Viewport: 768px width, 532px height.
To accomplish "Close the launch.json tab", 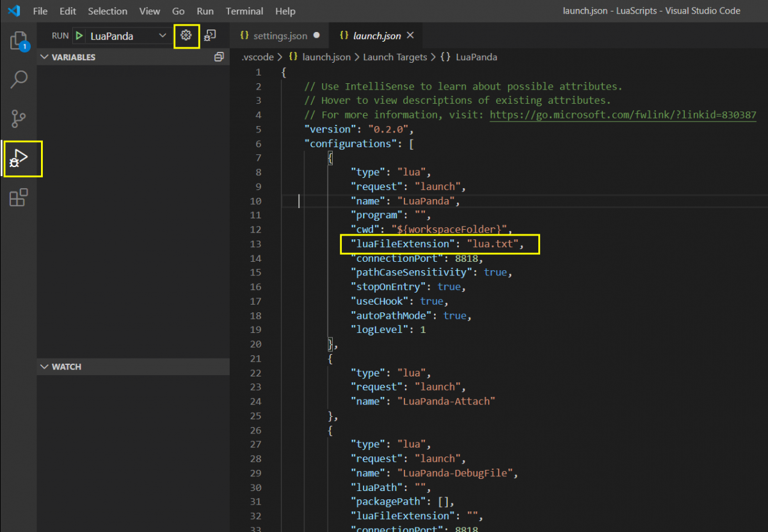I will click(410, 36).
